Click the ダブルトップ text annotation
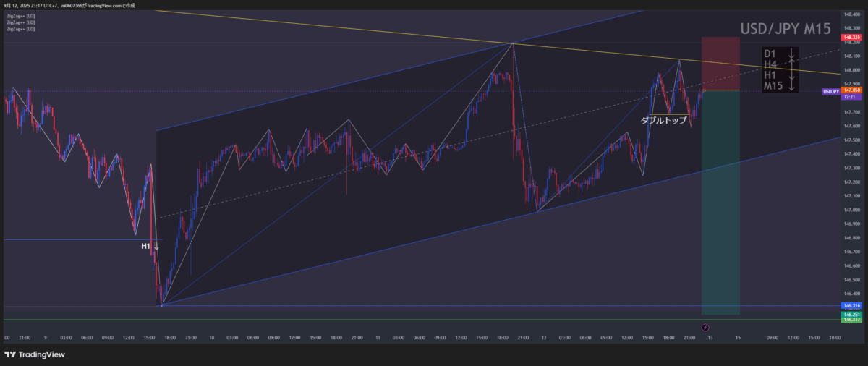 coord(664,121)
